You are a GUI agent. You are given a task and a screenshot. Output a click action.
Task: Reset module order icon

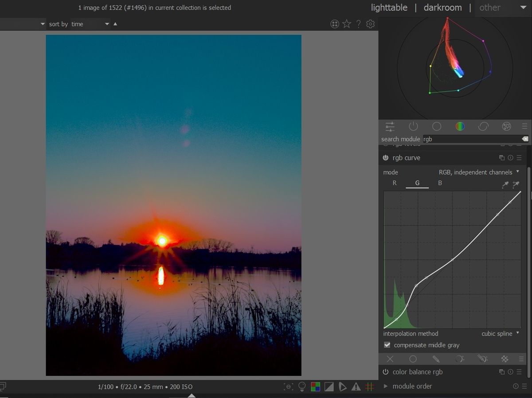[x=516, y=386]
